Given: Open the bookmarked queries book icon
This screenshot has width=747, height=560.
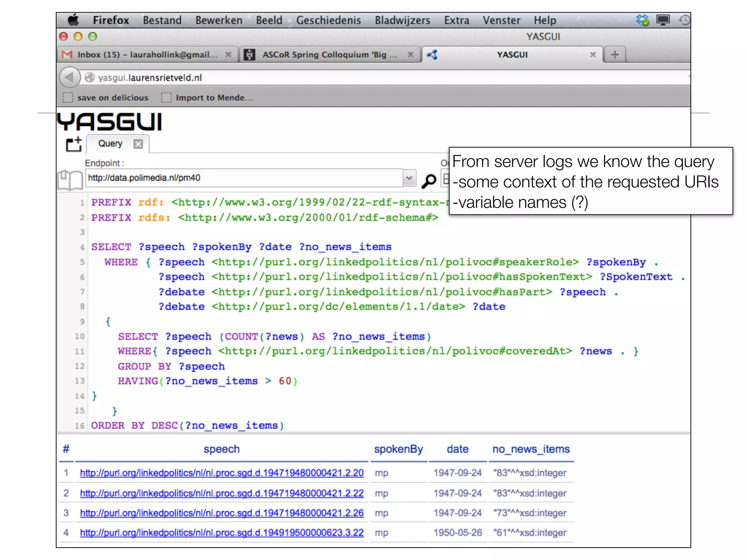Looking at the screenshot, I should (70, 180).
